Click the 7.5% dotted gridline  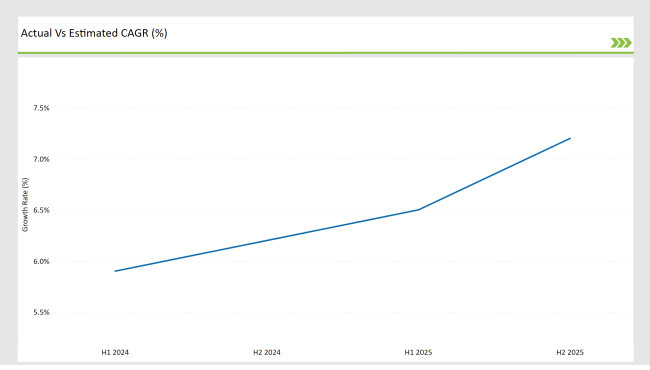pyautogui.click(x=341, y=108)
